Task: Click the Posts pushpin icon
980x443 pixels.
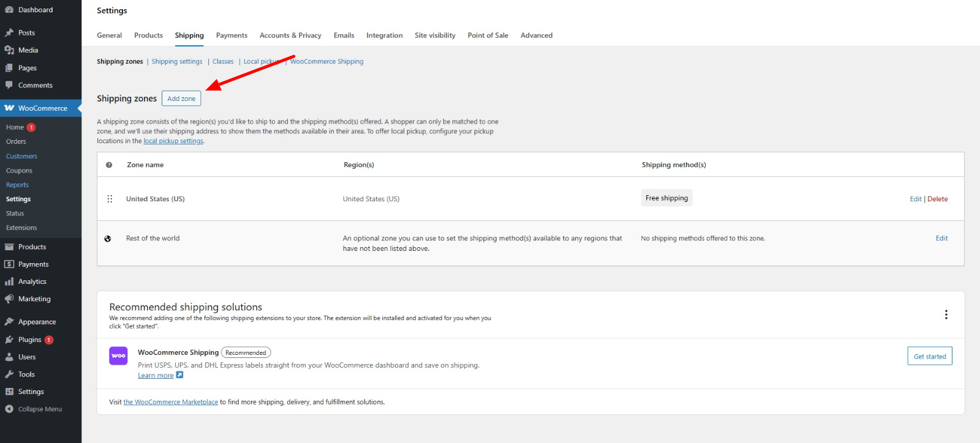Action: [x=9, y=33]
